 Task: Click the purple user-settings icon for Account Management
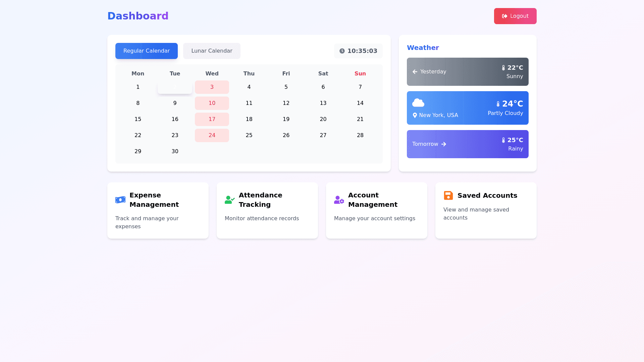339,200
